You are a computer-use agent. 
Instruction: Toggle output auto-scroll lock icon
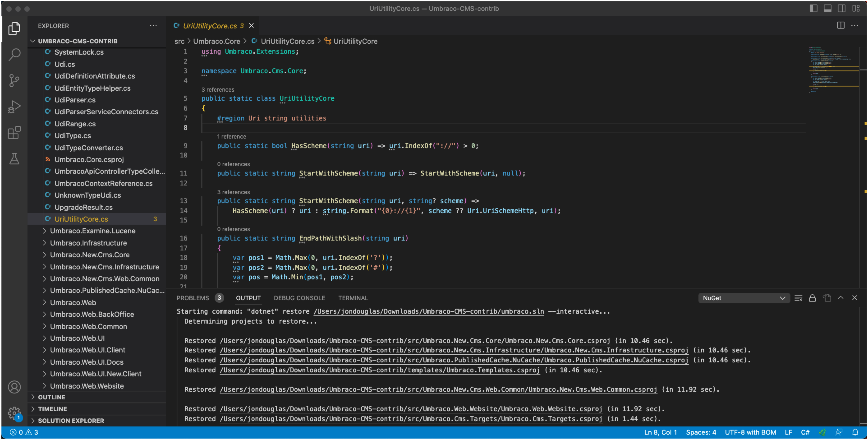click(812, 298)
